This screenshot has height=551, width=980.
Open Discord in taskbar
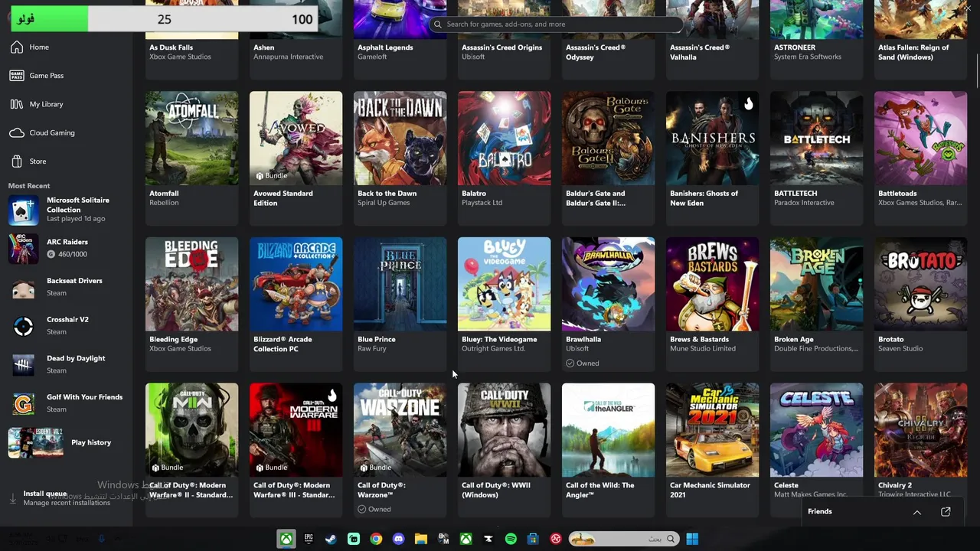[398, 539]
